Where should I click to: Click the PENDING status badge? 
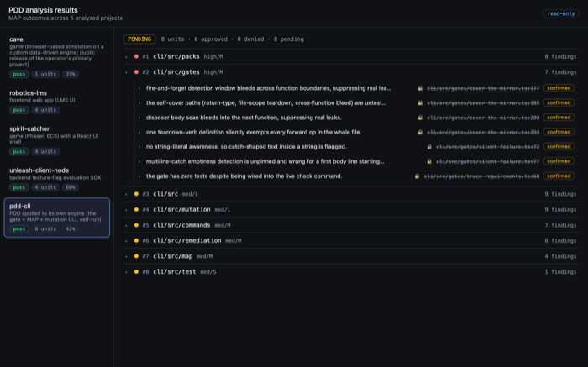click(139, 39)
